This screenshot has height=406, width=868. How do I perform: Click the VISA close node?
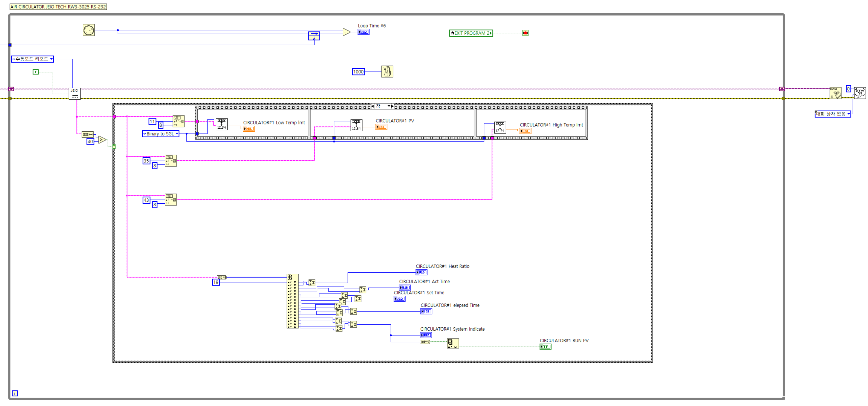[835, 93]
